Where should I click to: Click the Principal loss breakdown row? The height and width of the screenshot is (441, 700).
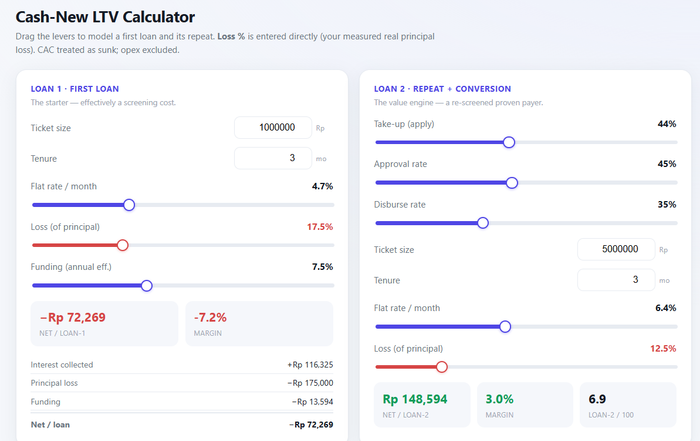(182, 383)
